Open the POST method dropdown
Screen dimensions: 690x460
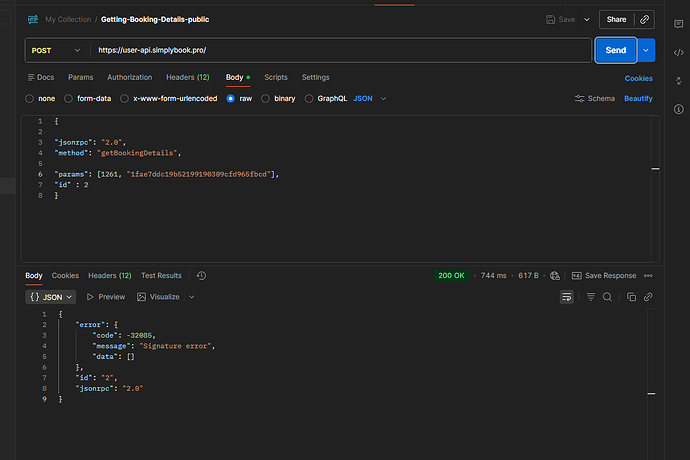56,50
